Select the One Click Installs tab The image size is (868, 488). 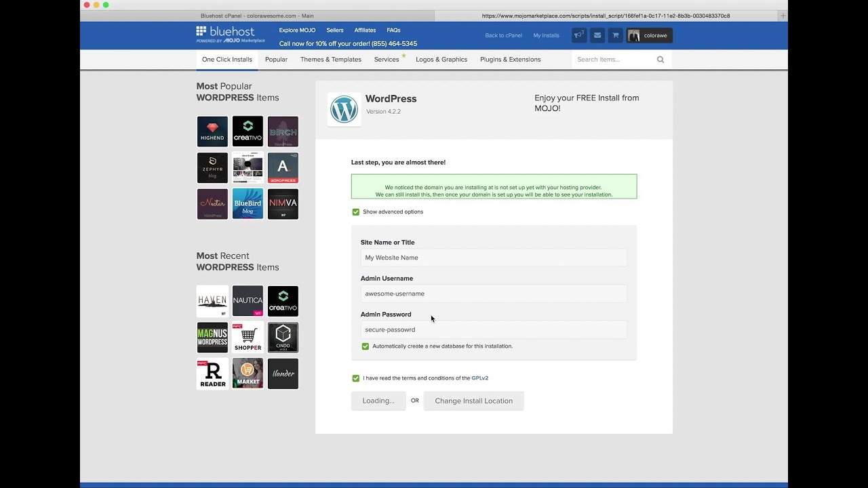227,60
